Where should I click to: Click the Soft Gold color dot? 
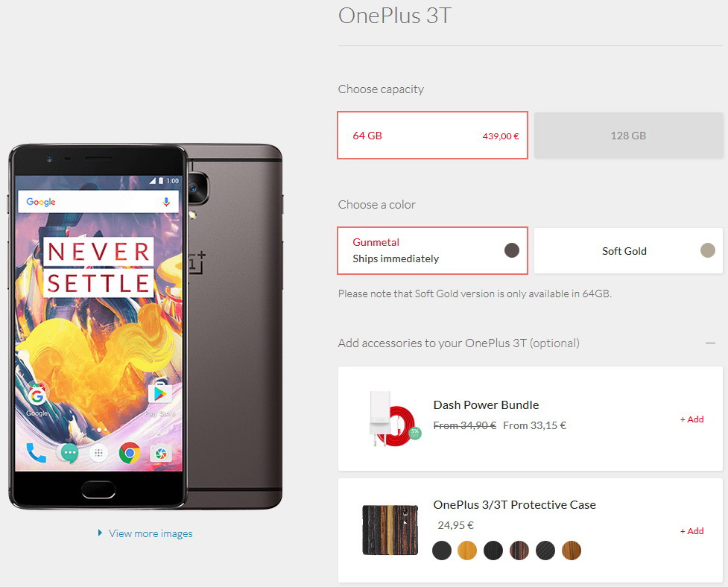coord(708,250)
